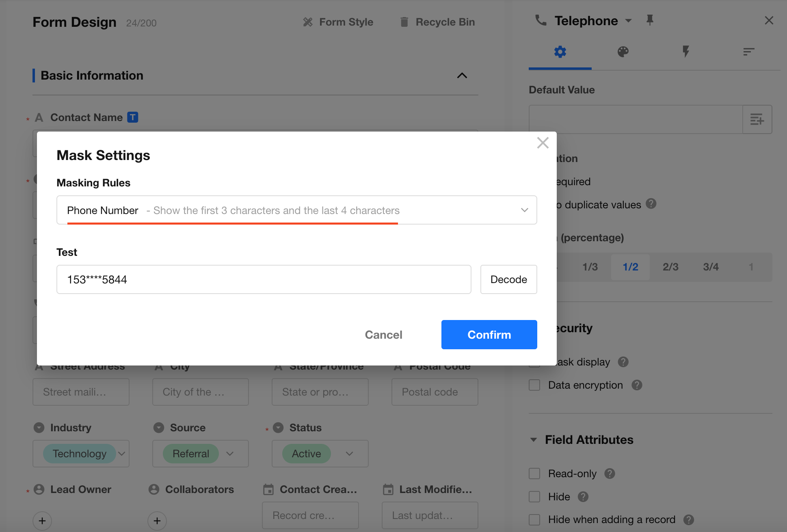Check the Read-only field attribute
Screen dimensions: 787x532
point(534,474)
